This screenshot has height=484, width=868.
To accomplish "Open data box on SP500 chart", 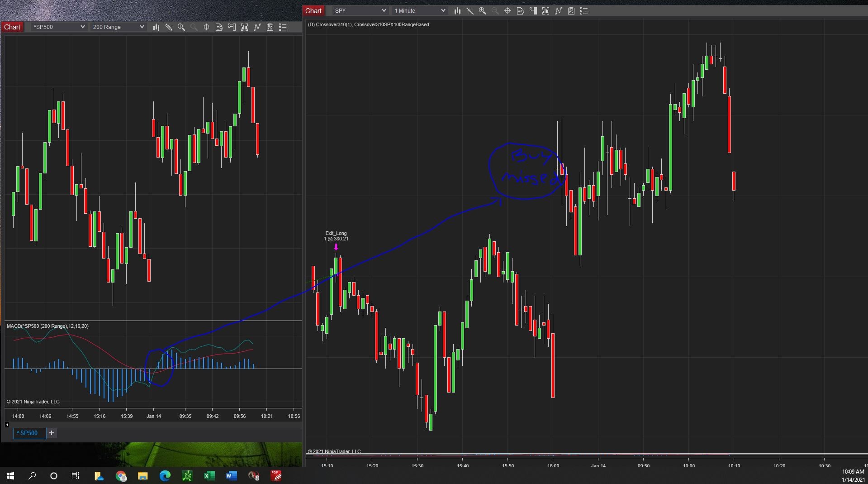I will coord(219,27).
